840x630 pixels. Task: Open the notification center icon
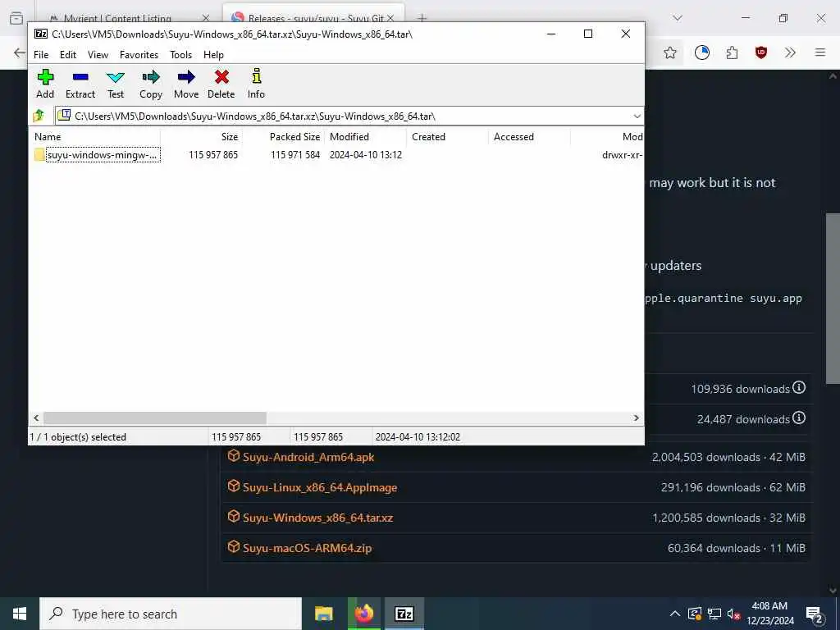(x=814, y=614)
